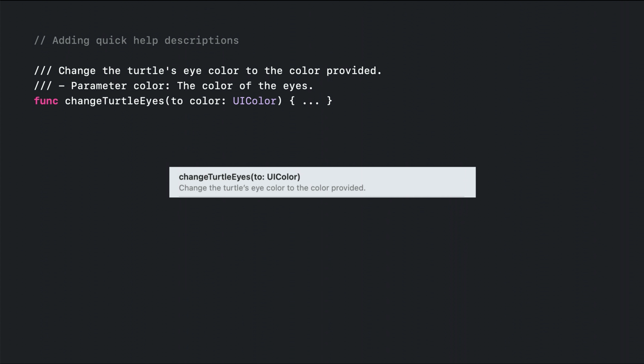
Task: Click the word turtle's in doc comment
Action: click(152, 71)
